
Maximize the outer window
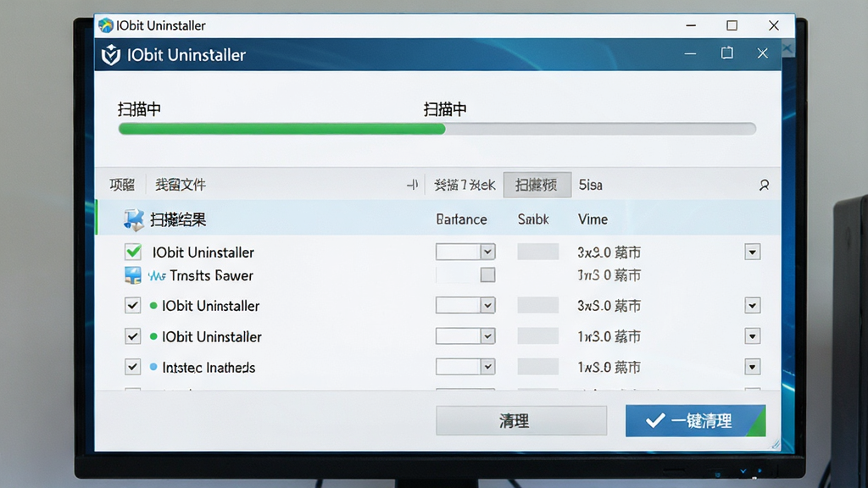pos(732,25)
